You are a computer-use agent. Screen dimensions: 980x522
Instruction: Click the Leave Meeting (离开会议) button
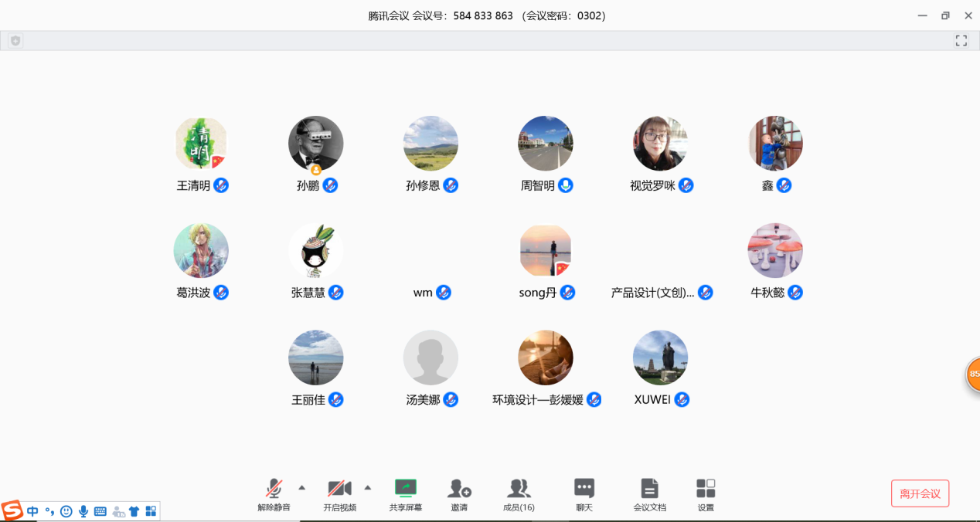point(920,493)
